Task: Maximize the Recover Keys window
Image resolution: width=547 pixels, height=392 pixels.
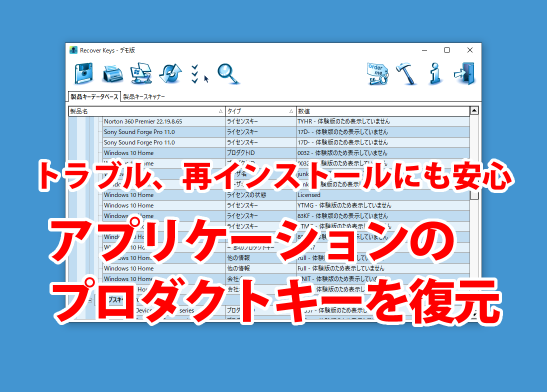Action: pyautogui.click(x=447, y=50)
